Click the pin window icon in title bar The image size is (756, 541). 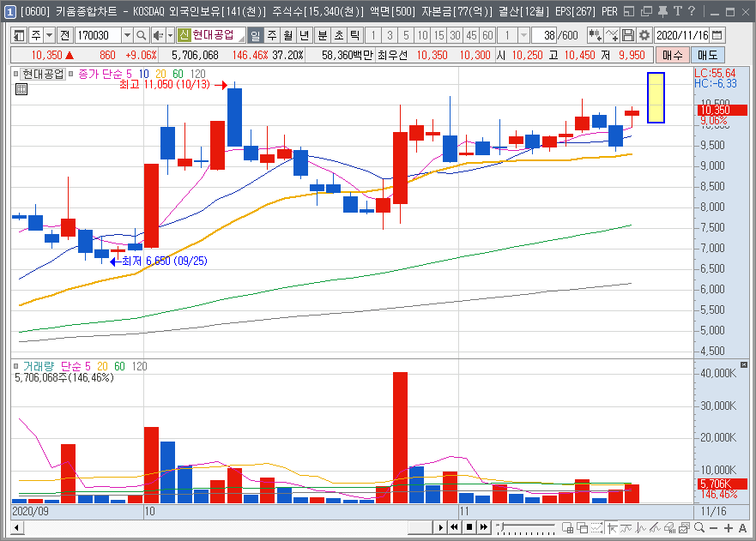pos(662,11)
